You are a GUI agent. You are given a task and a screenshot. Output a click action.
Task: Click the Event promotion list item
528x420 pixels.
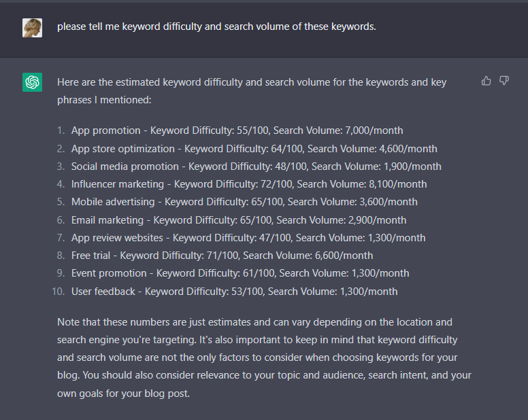click(240, 273)
